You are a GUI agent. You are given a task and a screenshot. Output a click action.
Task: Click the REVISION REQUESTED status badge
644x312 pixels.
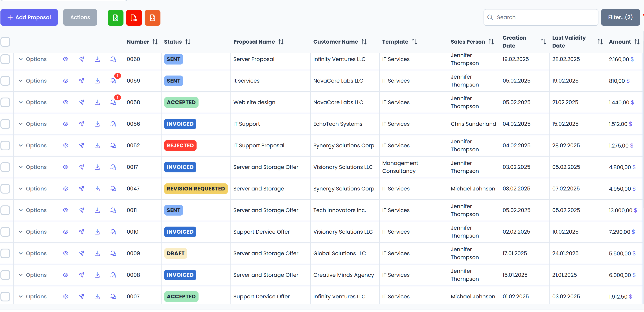(196, 189)
